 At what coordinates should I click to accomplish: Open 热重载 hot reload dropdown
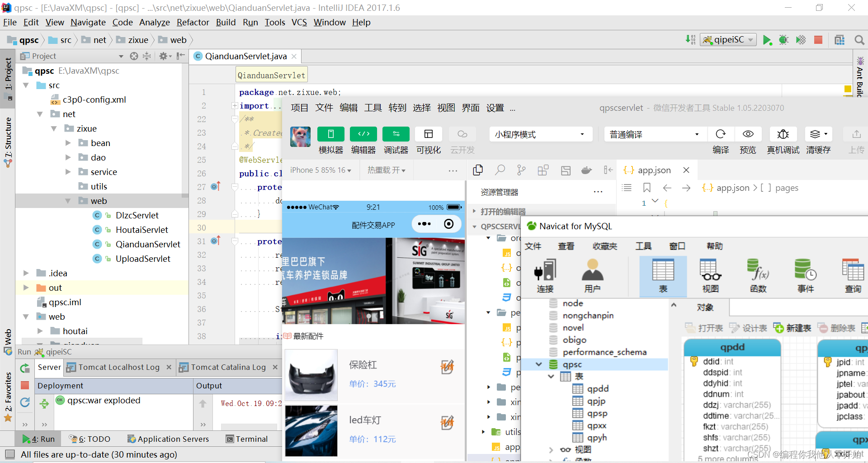(x=387, y=170)
